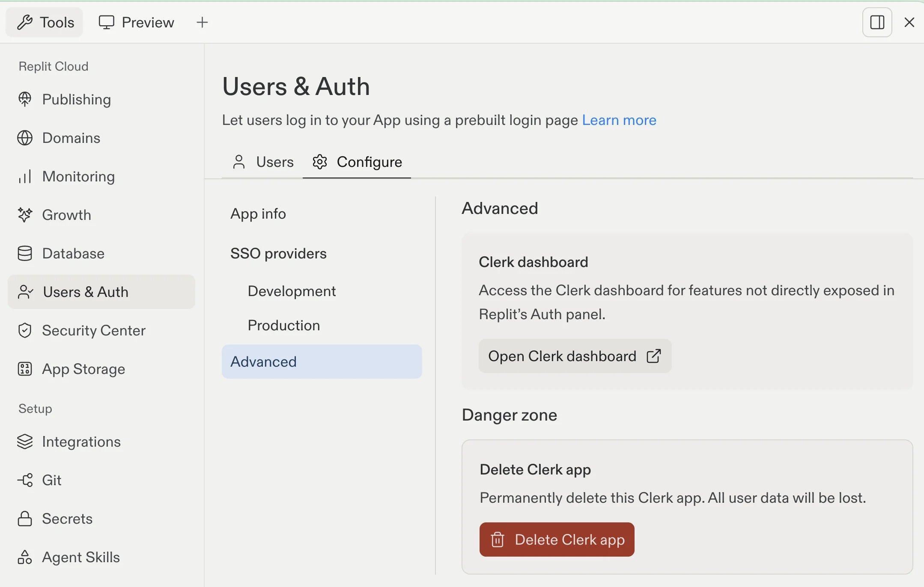Click the Publishing globe icon
This screenshot has width=924, height=587.
tap(25, 99)
